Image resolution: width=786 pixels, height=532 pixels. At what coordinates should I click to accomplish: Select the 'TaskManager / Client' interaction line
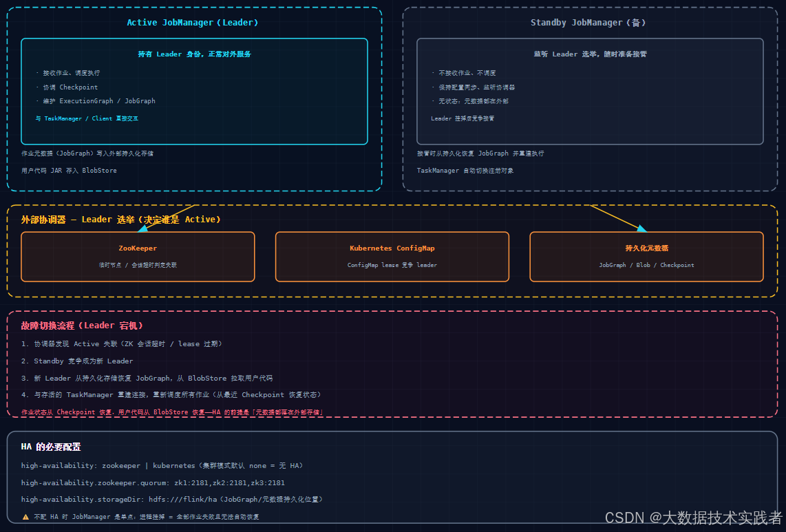(x=87, y=119)
